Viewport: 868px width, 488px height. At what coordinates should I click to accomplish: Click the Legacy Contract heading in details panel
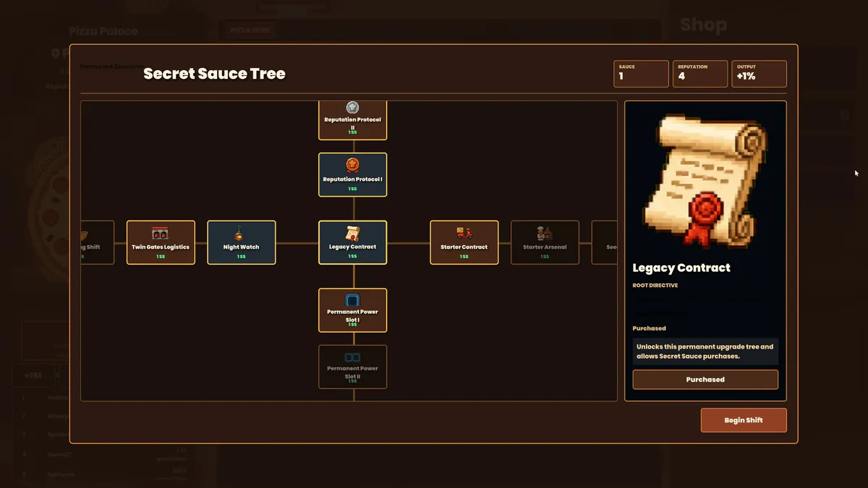click(x=681, y=268)
